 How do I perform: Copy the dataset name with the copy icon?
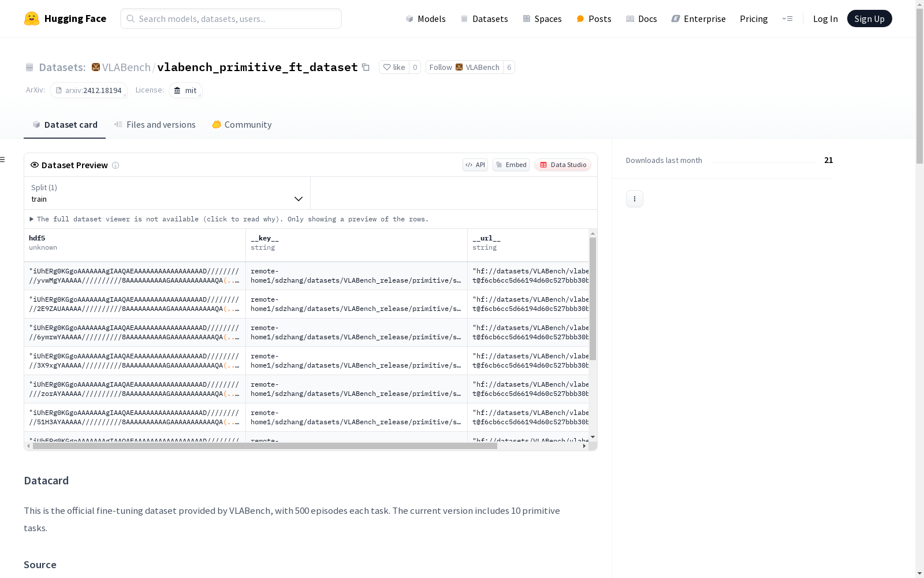366,67
